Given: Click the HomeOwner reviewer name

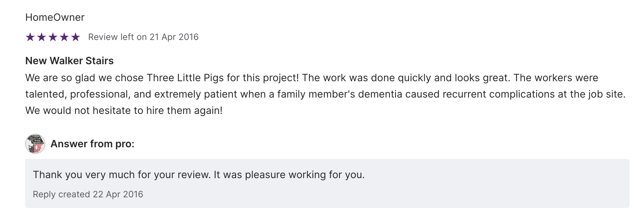Looking at the screenshot, I should [x=55, y=17].
